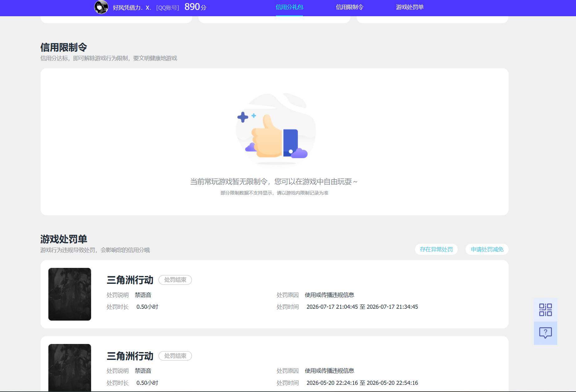Click the user avatar in the header
Viewport: 576px width, 392px height.
(x=101, y=7)
